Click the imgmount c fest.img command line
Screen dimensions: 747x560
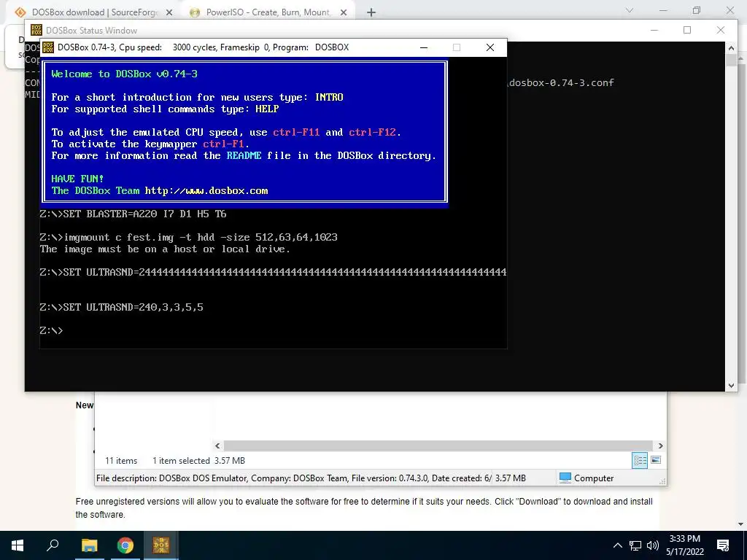click(x=189, y=237)
